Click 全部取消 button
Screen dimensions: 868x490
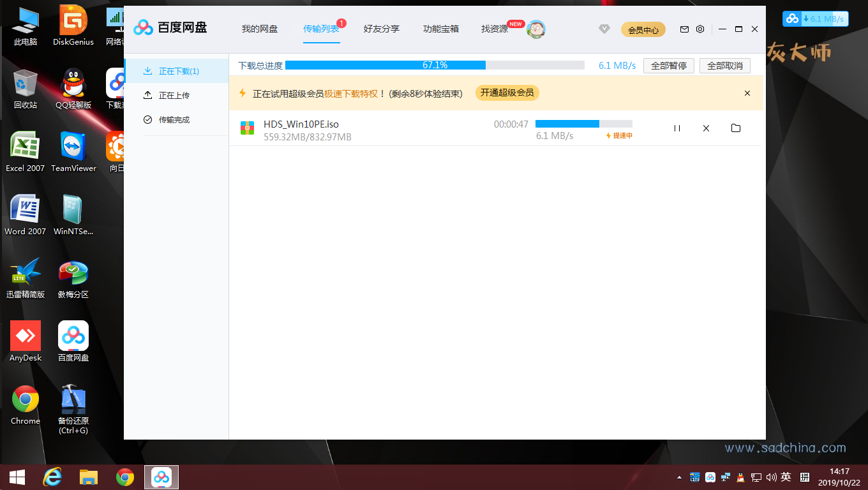tap(725, 66)
